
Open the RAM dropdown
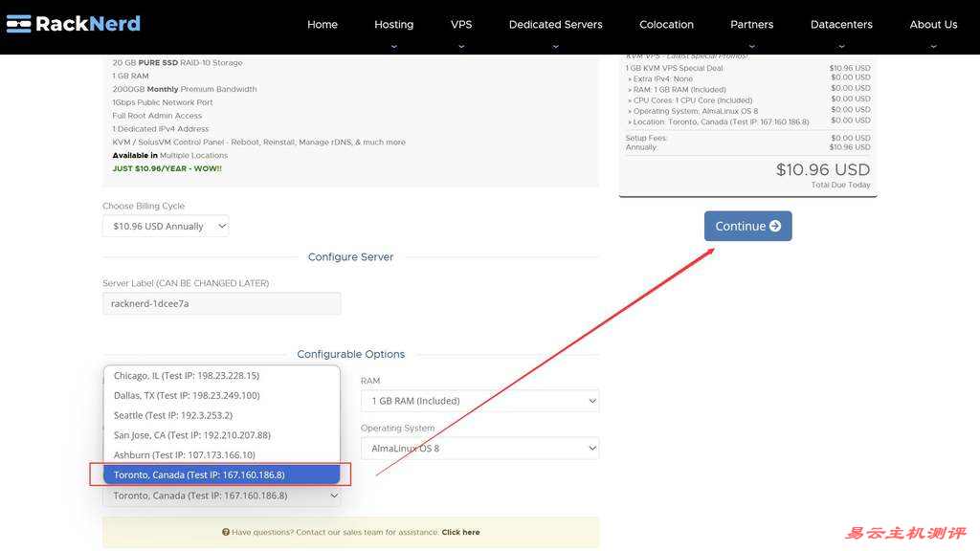(480, 401)
